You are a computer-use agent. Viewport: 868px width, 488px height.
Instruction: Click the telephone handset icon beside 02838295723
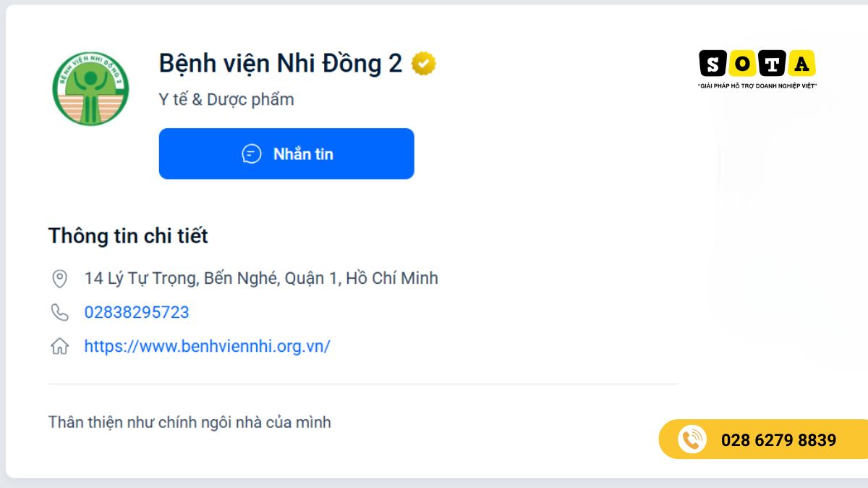[59, 312]
